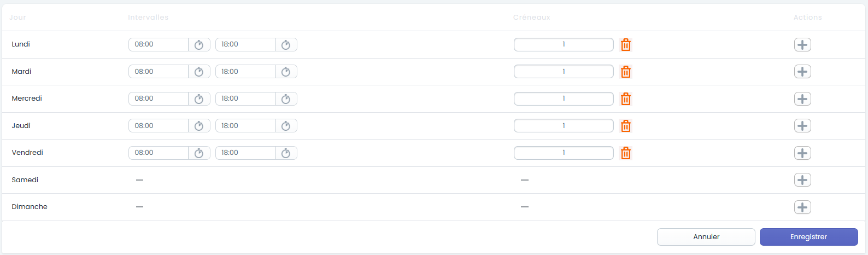Cancel changes with Annuler button
868x255 pixels.
click(706, 237)
